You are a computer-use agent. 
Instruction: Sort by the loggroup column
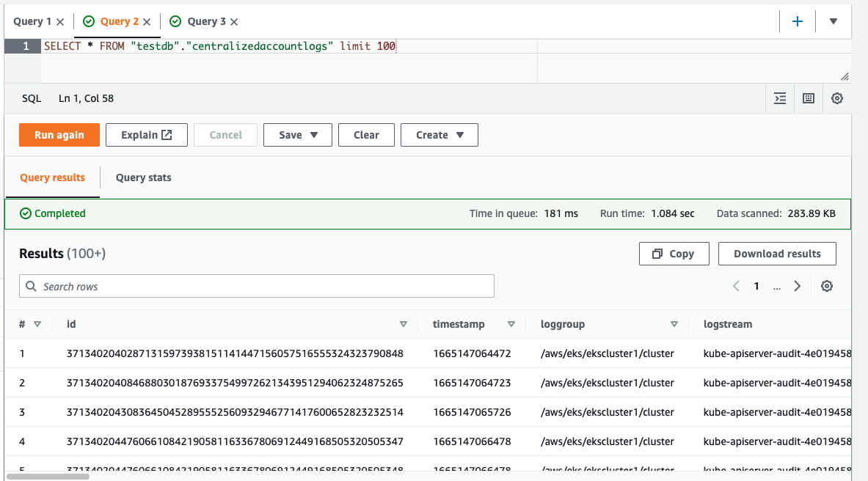[674, 324]
